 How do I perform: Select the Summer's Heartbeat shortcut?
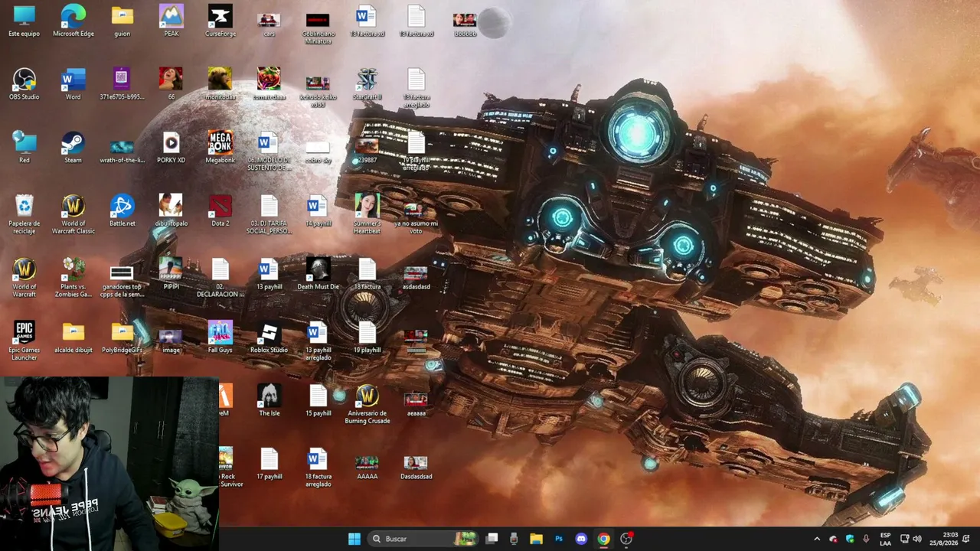pyautogui.click(x=367, y=214)
